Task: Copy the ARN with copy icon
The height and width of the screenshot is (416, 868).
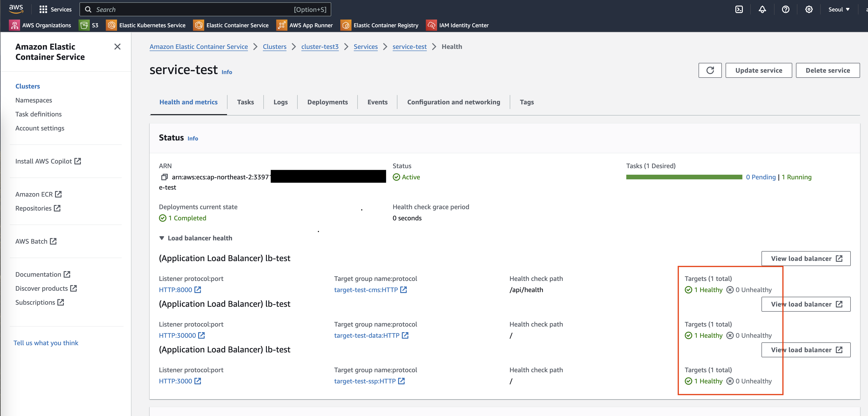Action: 164,177
